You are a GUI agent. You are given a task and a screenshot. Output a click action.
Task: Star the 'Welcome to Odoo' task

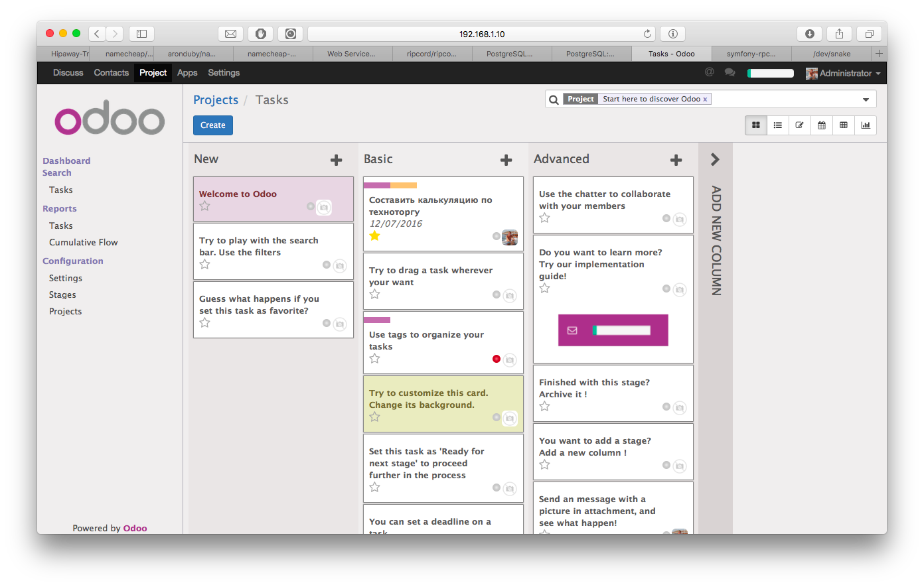[204, 206]
